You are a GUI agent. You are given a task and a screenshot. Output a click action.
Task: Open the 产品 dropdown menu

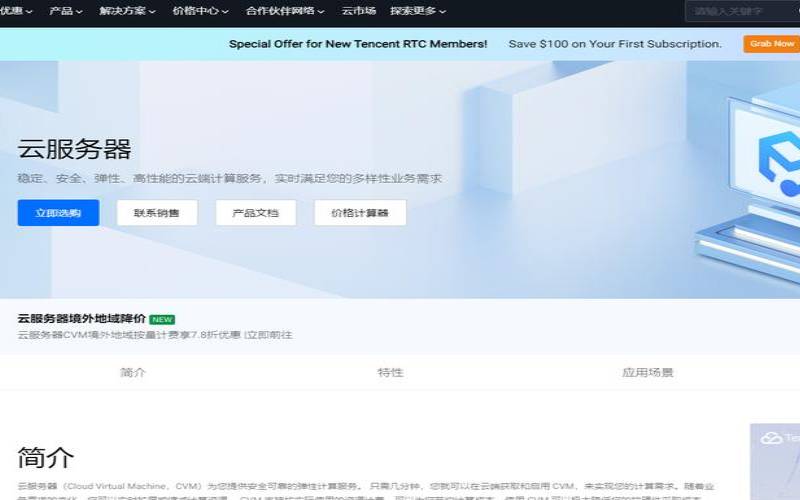(x=66, y=11)
